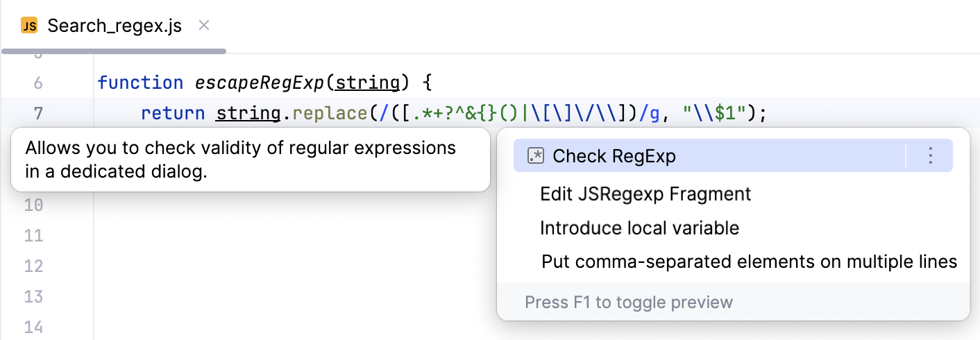Click the Check RegExp description tooltip
Viewport: 980px width, 340px height.
[250, 160]
